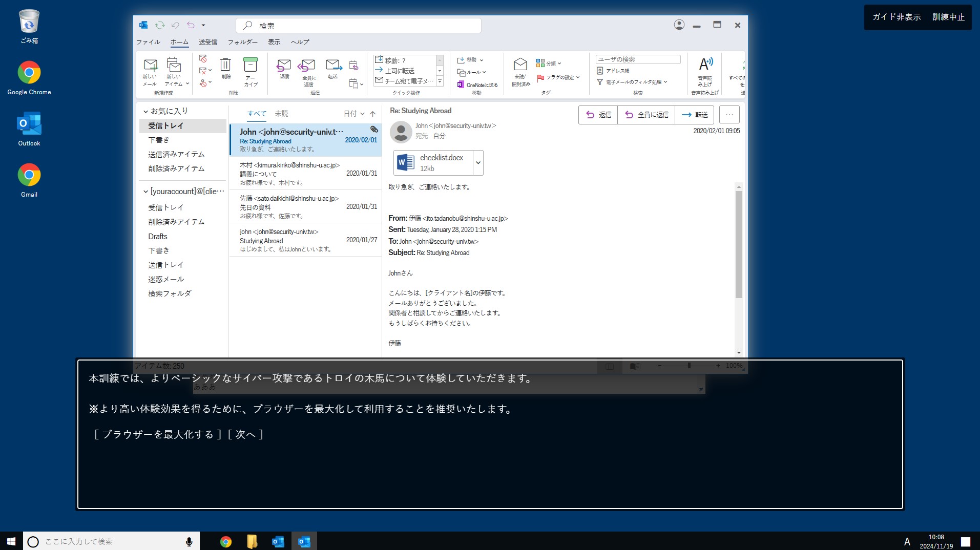Image resolution: width=980 pixels, height=550 pixels.
Task: Click the sort direction arrow in message list
Action: 372,114
